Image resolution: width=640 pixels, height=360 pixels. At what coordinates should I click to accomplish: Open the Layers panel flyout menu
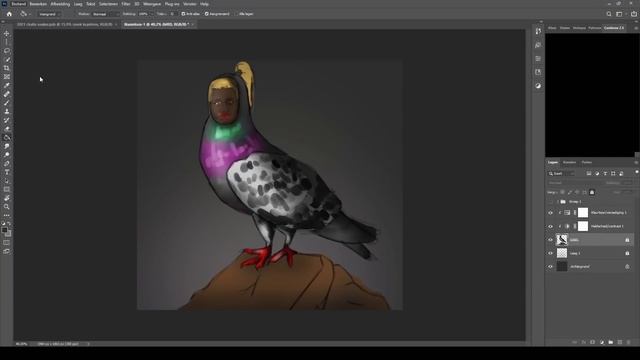click(636, 162)
